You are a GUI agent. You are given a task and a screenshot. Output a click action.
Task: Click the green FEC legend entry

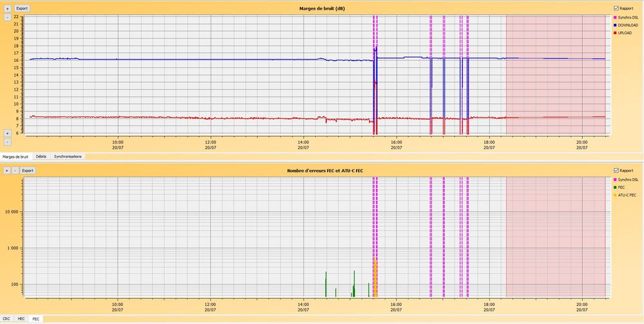pos(621,187)
